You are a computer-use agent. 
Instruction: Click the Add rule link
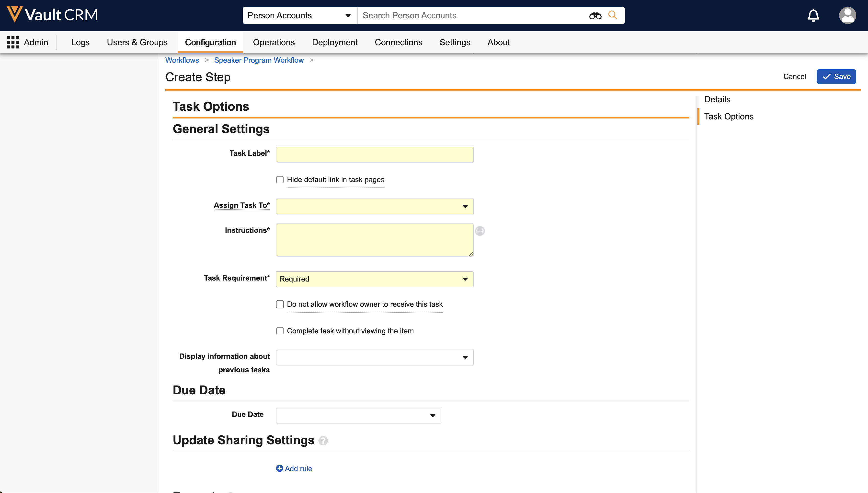(294, 469)
